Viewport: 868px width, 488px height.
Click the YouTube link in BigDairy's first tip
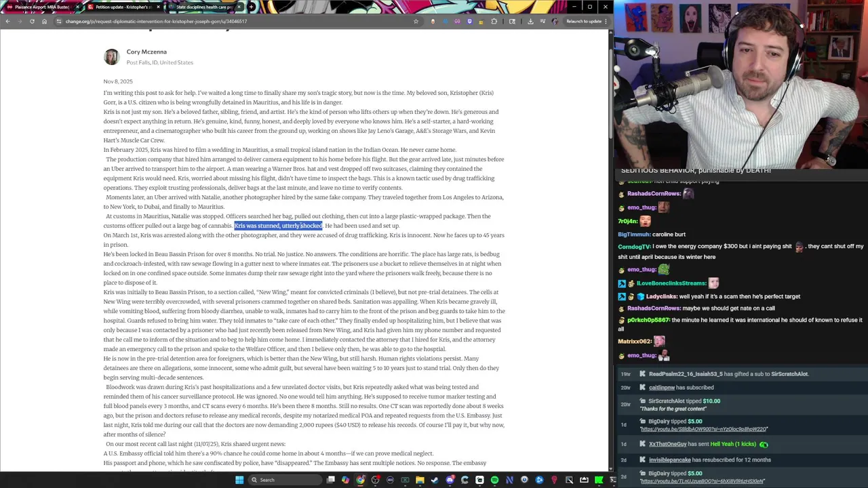click(x=704, y=429)
